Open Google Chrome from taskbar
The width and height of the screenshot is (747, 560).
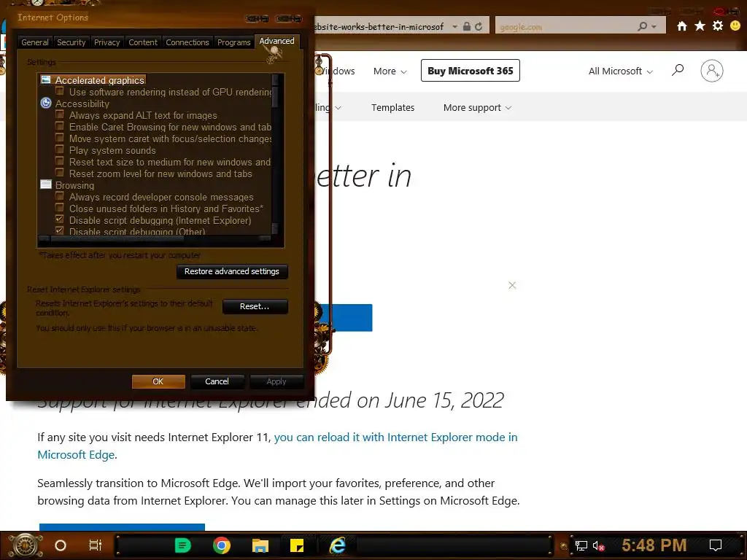(222, 545)
